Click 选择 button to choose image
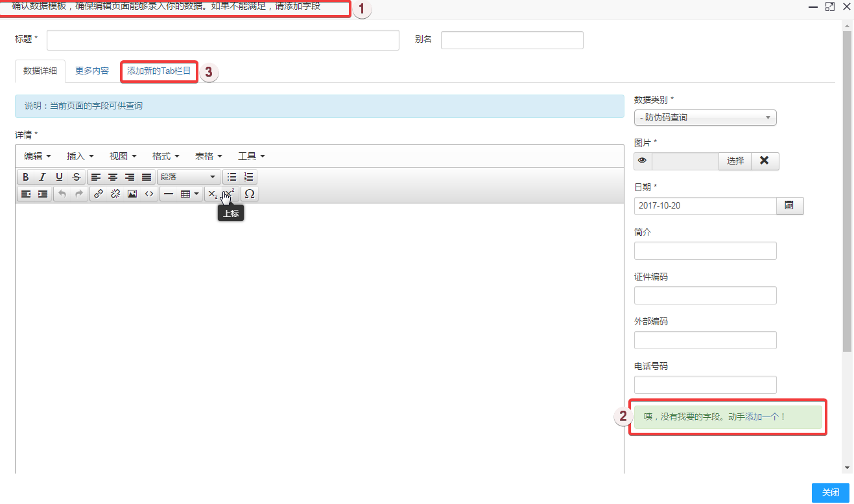The width and height of the screenshot is (854, 504). [735, 161]
